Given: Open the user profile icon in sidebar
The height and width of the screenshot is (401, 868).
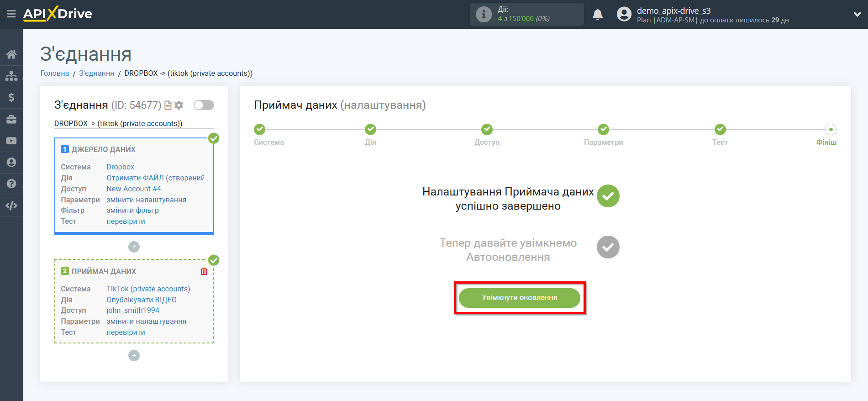Looking at the screenshot, I should 11,162.
